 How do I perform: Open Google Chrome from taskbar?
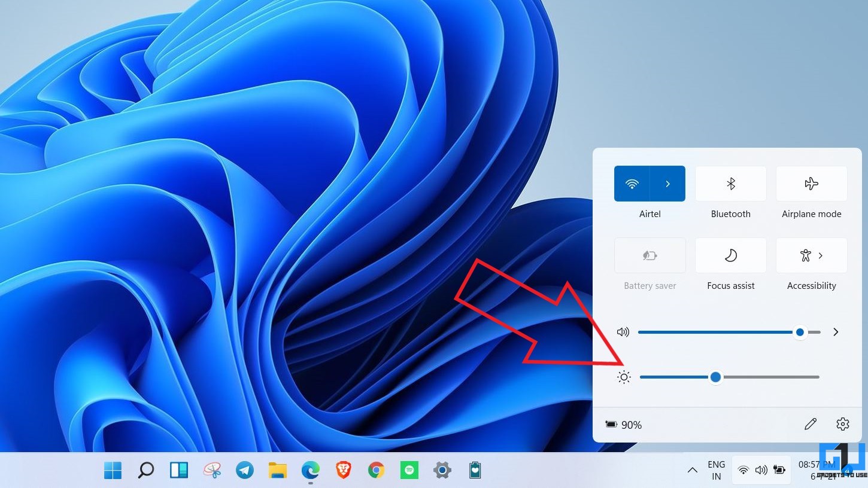376,471
